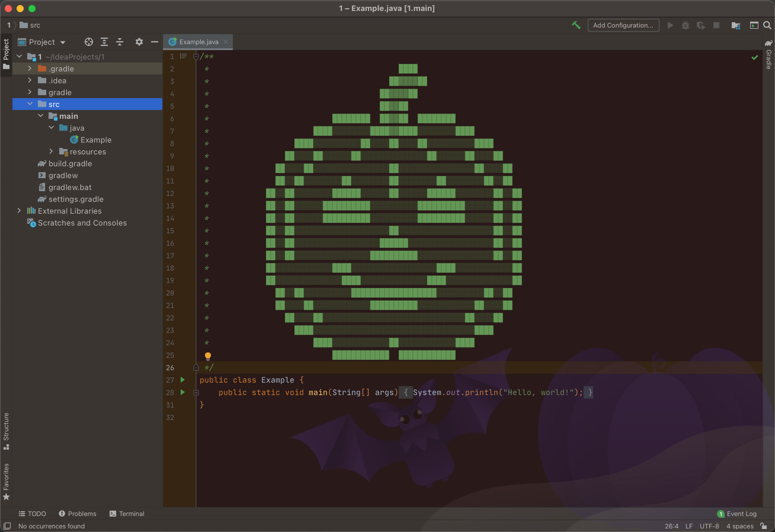
Task: Click cursor position 26:4 indicator
Action: coord(671,526)
